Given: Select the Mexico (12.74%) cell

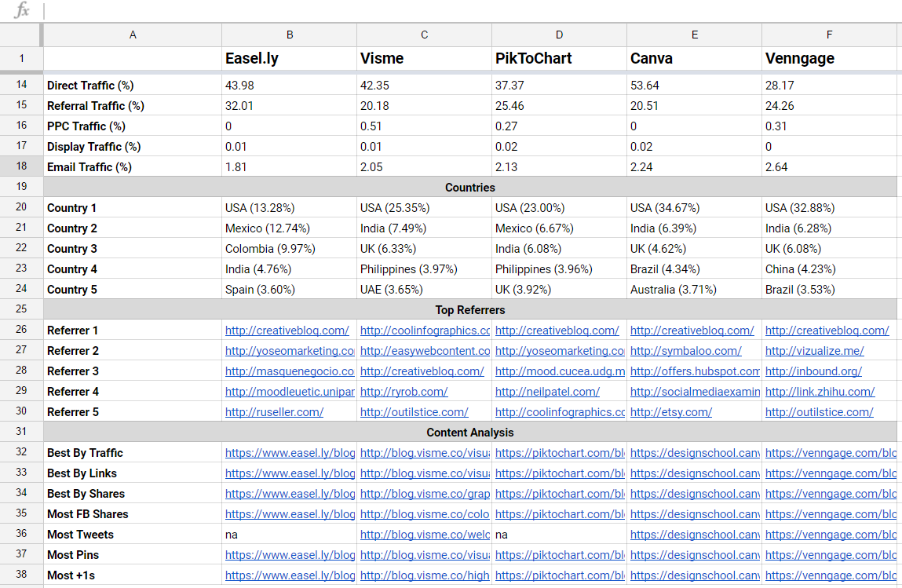Looking at the screenshot, I should coord(290,228).
